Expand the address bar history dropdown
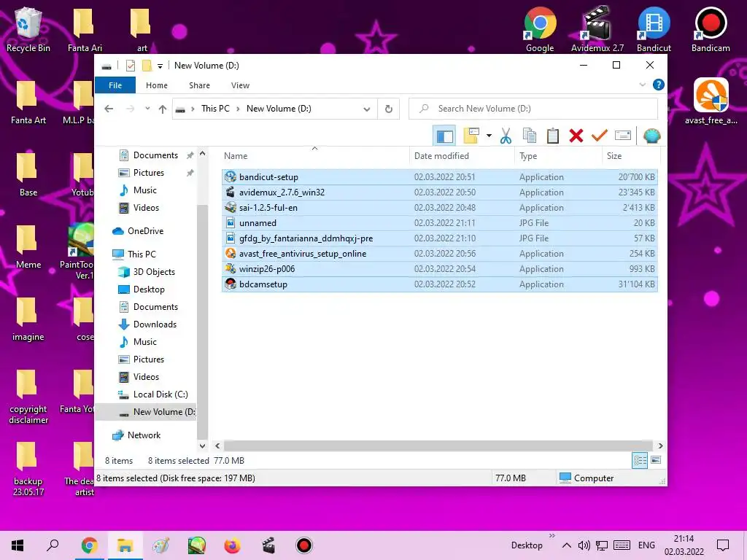747x560 pixels. pos(366,109)
